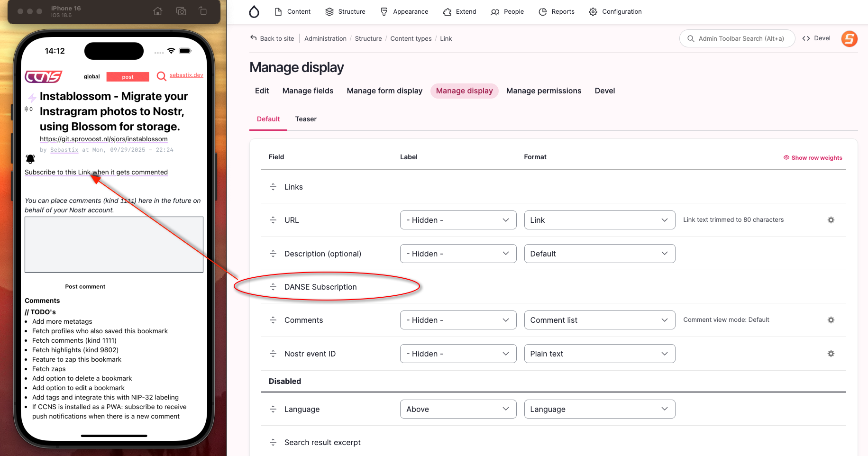The width and height of the screenshot is (868, 456).
Task: Click the orange user avatar icon
Action: point(849,39)
